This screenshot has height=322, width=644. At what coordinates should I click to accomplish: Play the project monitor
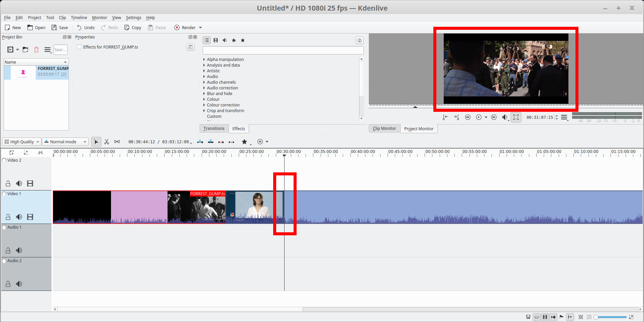tap(479, 117)
